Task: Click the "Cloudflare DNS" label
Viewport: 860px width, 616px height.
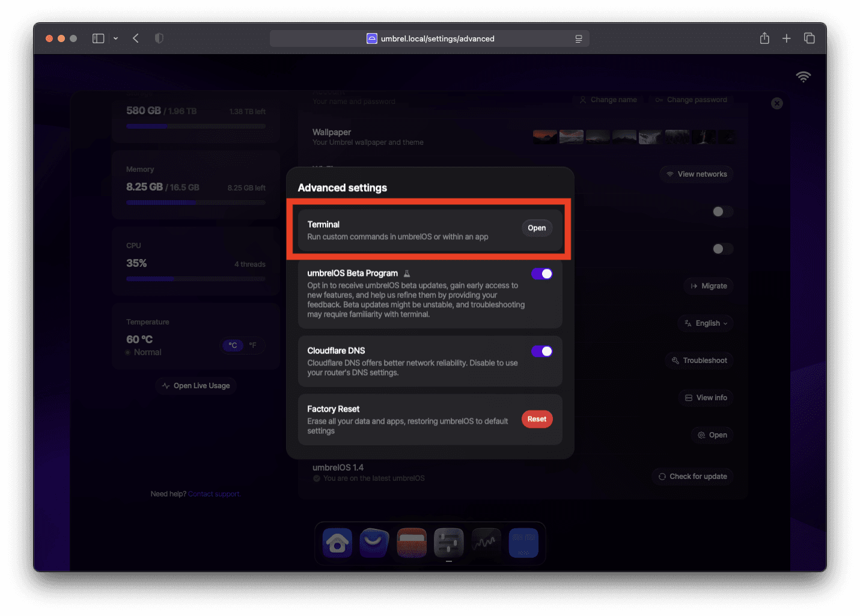Action: click(336, 351)
